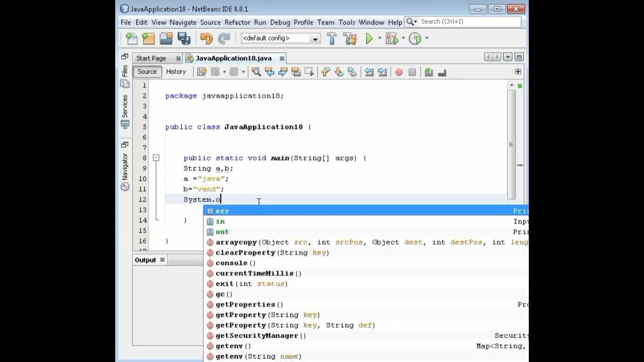Toggle Rectangular Selection mode

(x=308, y=72)
